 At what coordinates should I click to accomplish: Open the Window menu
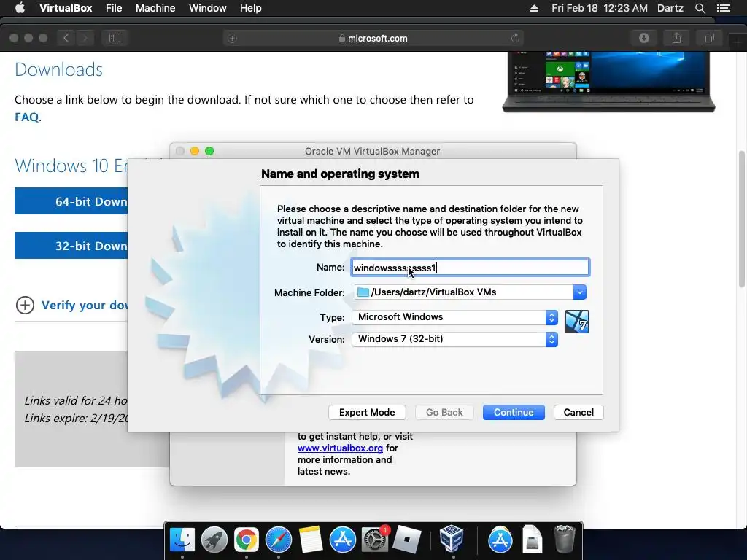208,8
